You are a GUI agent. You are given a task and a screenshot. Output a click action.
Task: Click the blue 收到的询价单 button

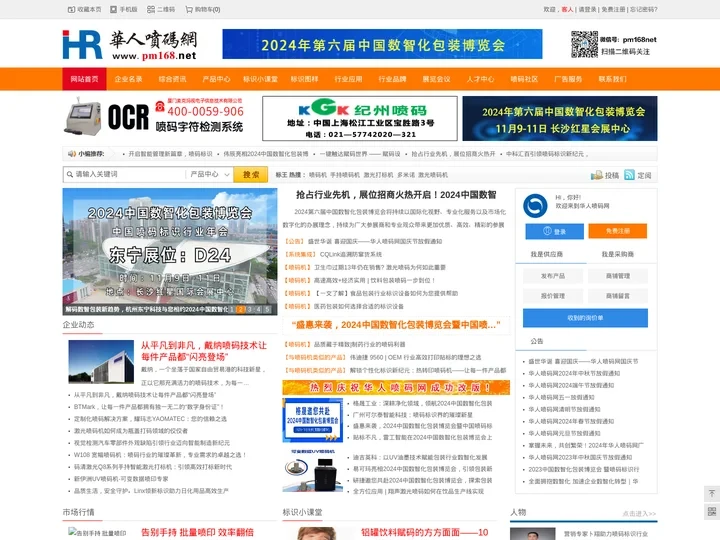[x=585, y=318]
